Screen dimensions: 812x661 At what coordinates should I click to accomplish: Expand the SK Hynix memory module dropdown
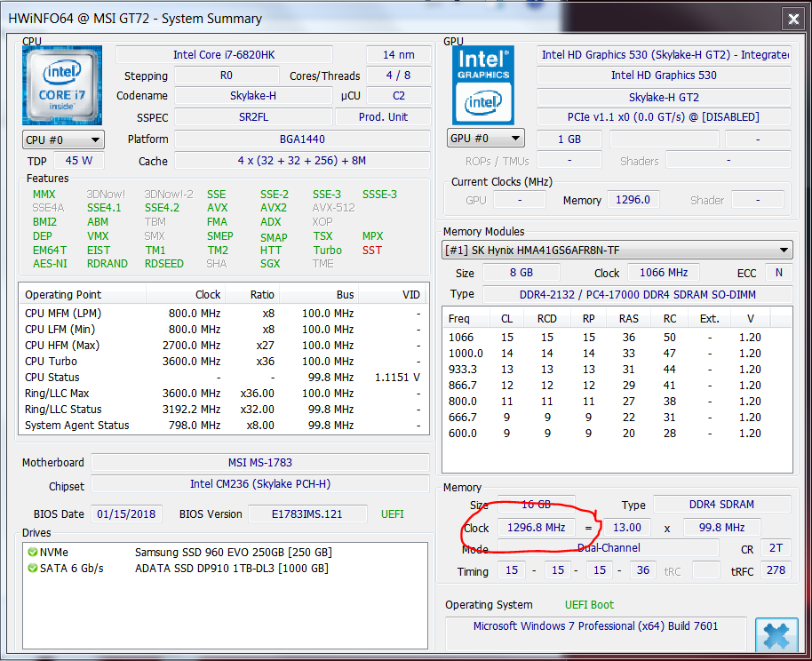pos(617,251)
